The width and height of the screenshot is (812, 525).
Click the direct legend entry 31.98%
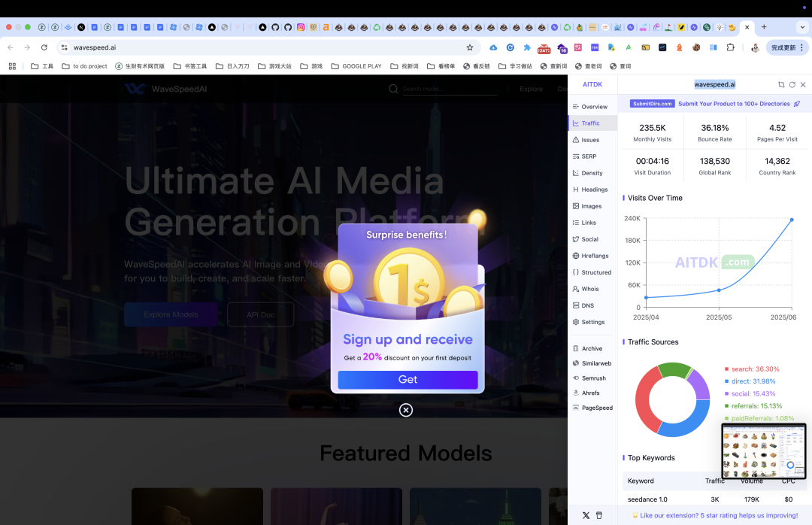[750, 381]
